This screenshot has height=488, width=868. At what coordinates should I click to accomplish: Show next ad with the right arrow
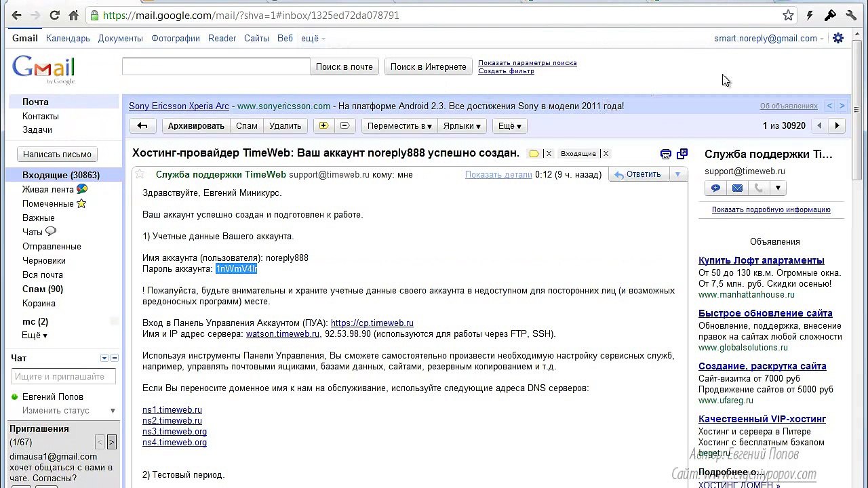click(x=842, y=106)
